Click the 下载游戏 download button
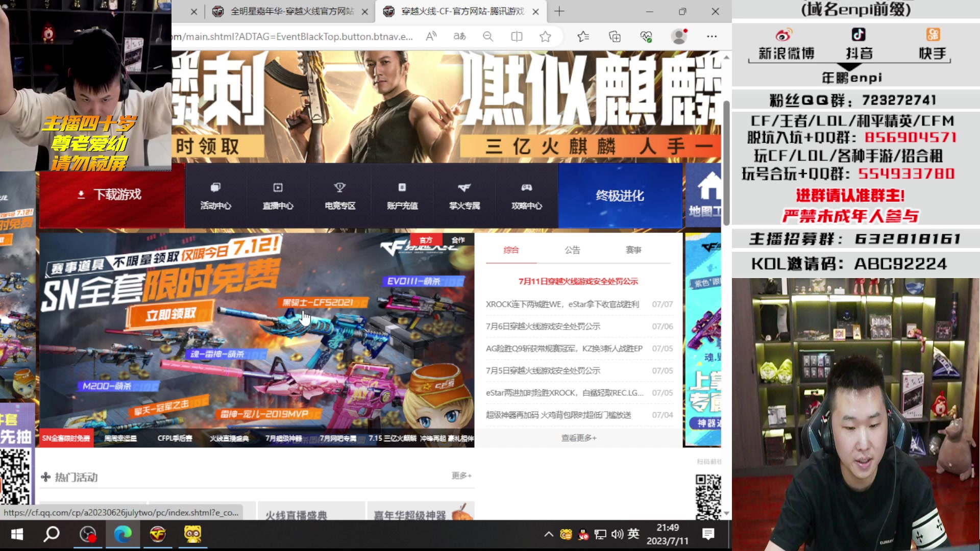This screenshot has width=980, height=551. (x=112, y=195)
